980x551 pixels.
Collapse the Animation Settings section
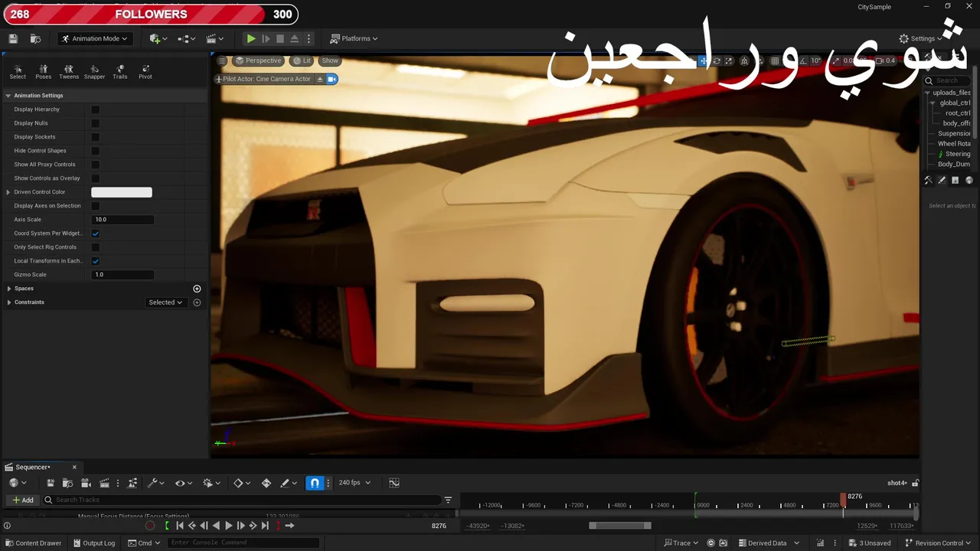point(8,96)
